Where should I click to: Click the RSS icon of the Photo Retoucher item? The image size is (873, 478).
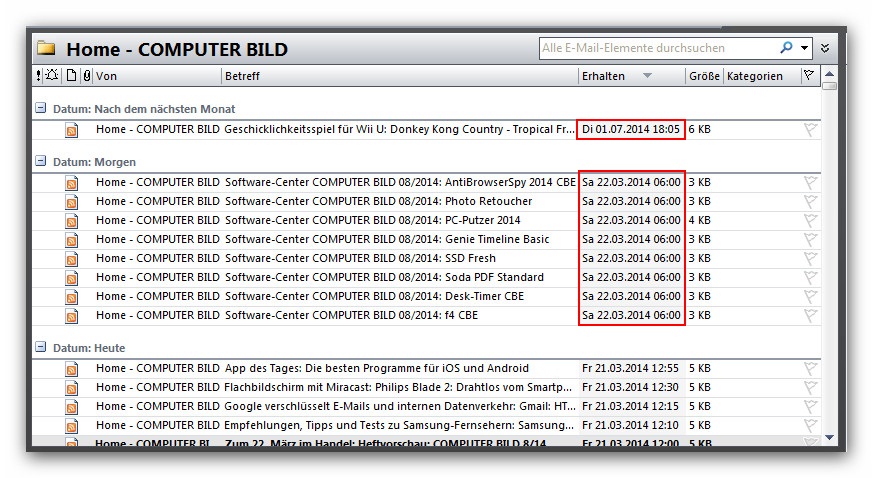(72, 202)
